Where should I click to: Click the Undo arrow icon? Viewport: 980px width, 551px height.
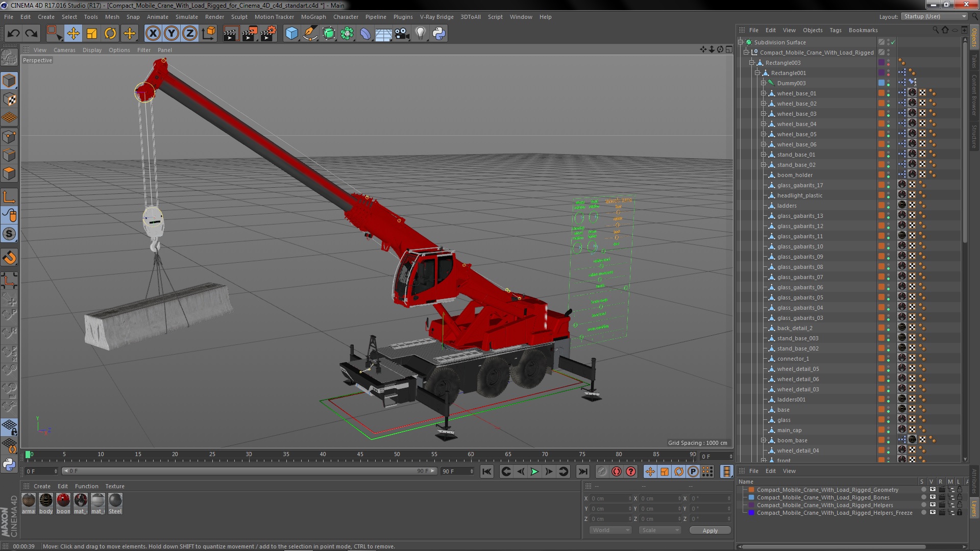coord(14,34)
